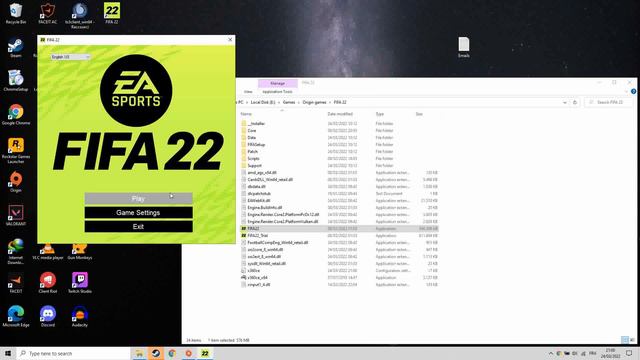The height and width of the screenshot is (360, 640).
Task: Click Exit in the FIFA 22 launcher
Action: [138, 227]
